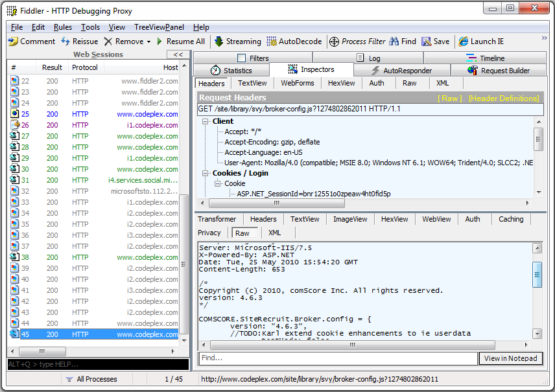
Task: Toggle Streaming mode icon
Action: (x=218, y=41)
